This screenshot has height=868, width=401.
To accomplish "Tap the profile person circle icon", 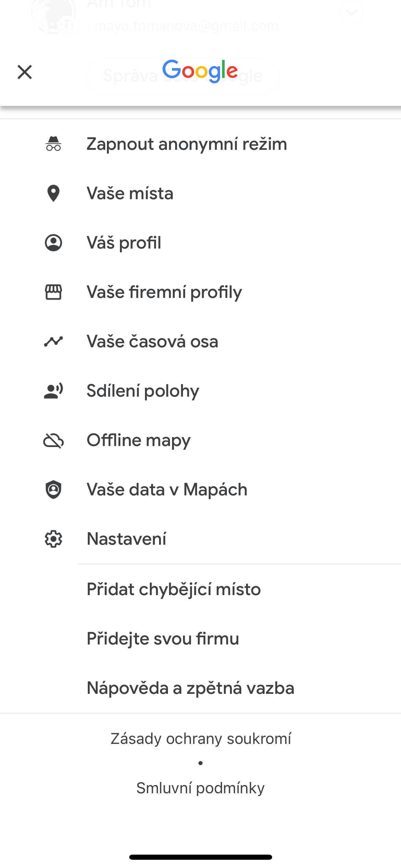I will point(53,243).
